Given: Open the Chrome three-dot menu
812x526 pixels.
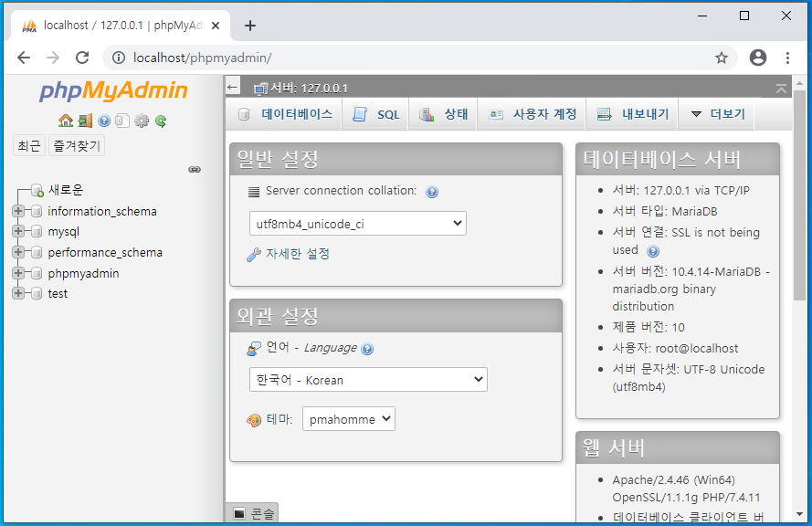Looking at the screenshot, I should click(x=787, y=58).
